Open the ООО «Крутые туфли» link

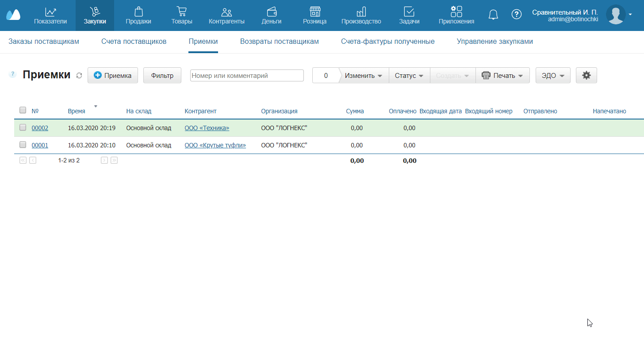pos(215,145)
